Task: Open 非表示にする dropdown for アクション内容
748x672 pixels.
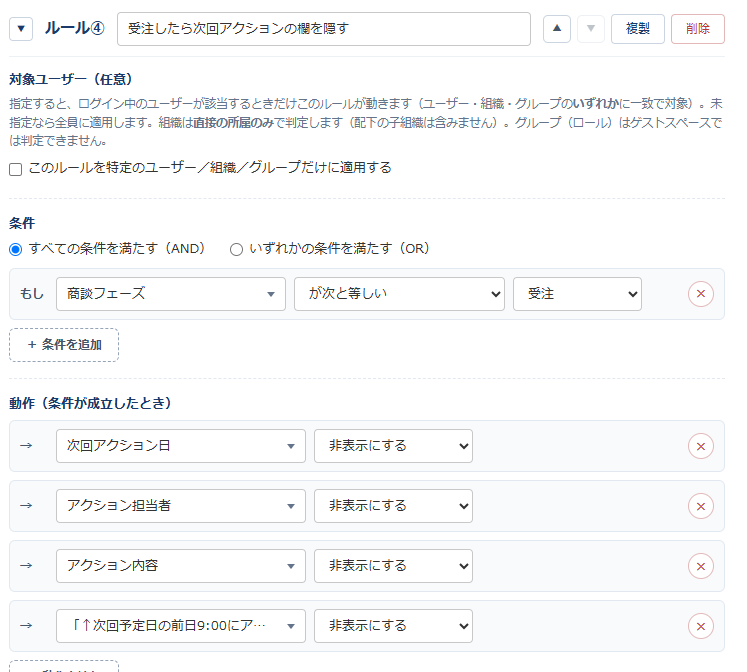Action: [393, 566]
